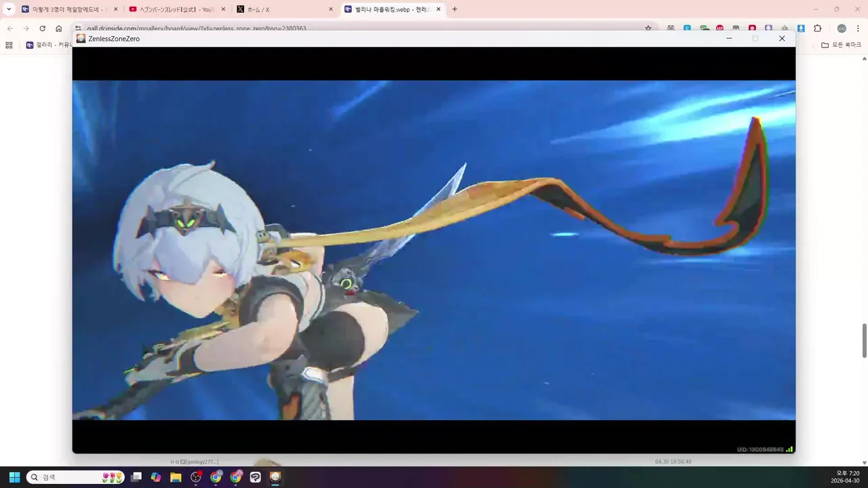This screenshot has height=488, width=868.
Task: Bookmark this page with the star icon
Action: coord(648,28)
